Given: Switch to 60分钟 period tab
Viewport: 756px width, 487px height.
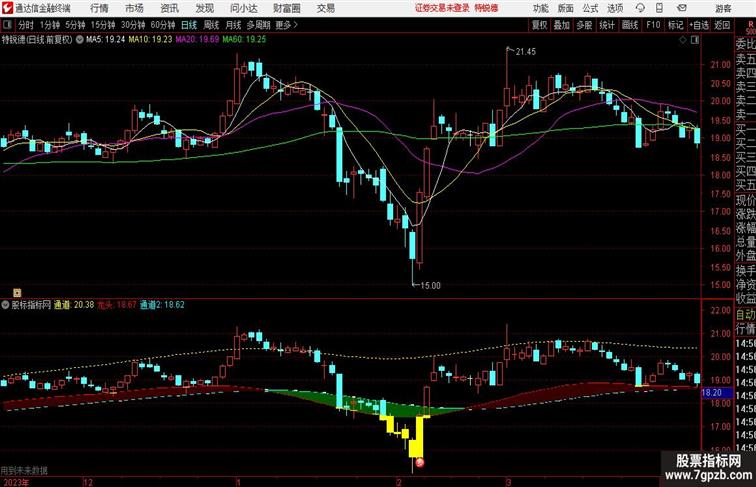Looking at the screenshot, I should [163, 25].
